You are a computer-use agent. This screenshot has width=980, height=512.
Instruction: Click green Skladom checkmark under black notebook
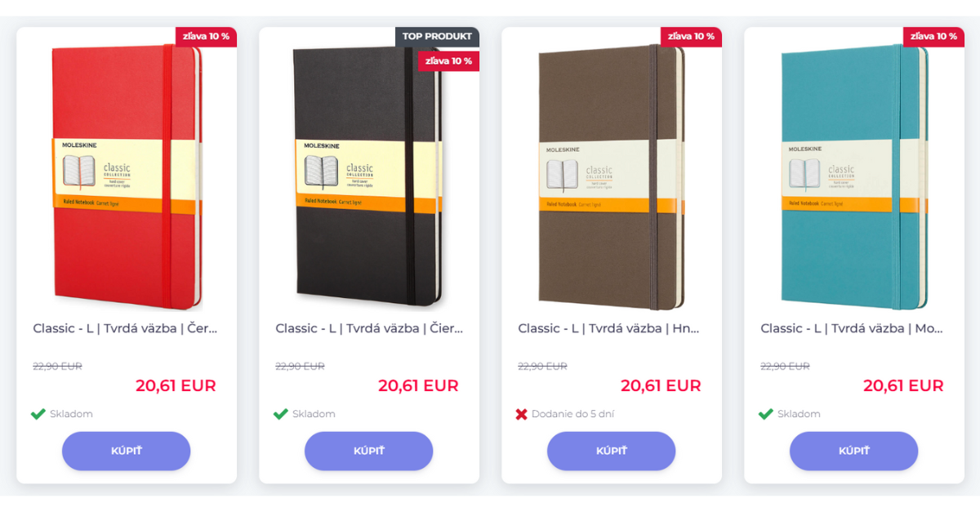point(280,414)
